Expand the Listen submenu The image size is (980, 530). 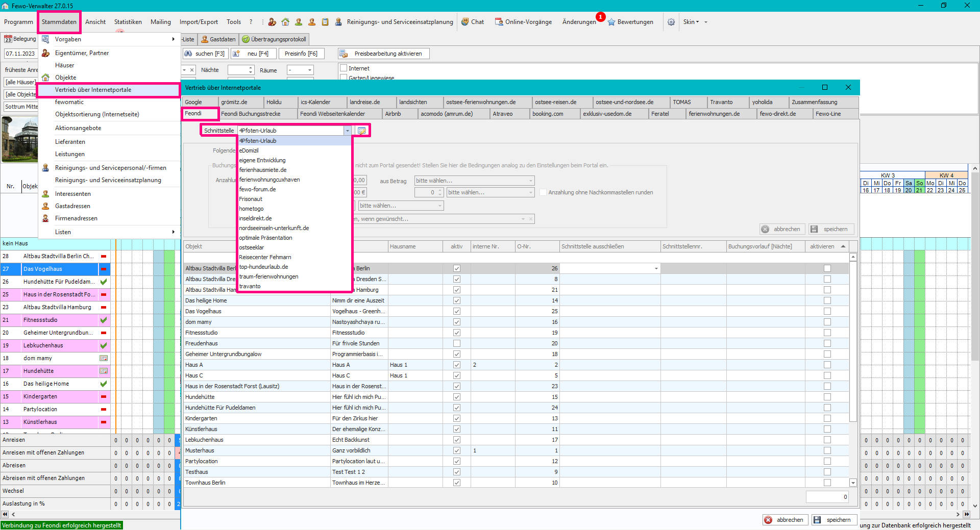click(x=110, y=232)
